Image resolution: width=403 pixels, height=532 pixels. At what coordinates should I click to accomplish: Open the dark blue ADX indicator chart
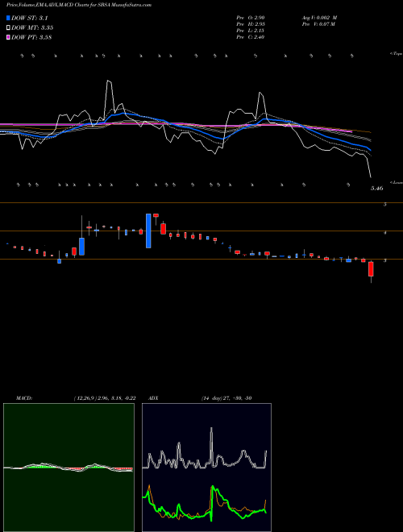click(x=206, y=468)
